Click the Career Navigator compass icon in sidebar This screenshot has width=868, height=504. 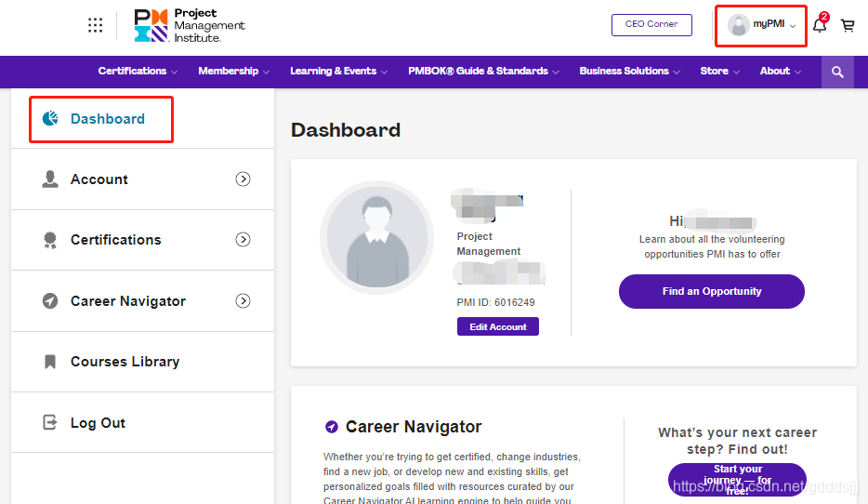pos(50,300)
